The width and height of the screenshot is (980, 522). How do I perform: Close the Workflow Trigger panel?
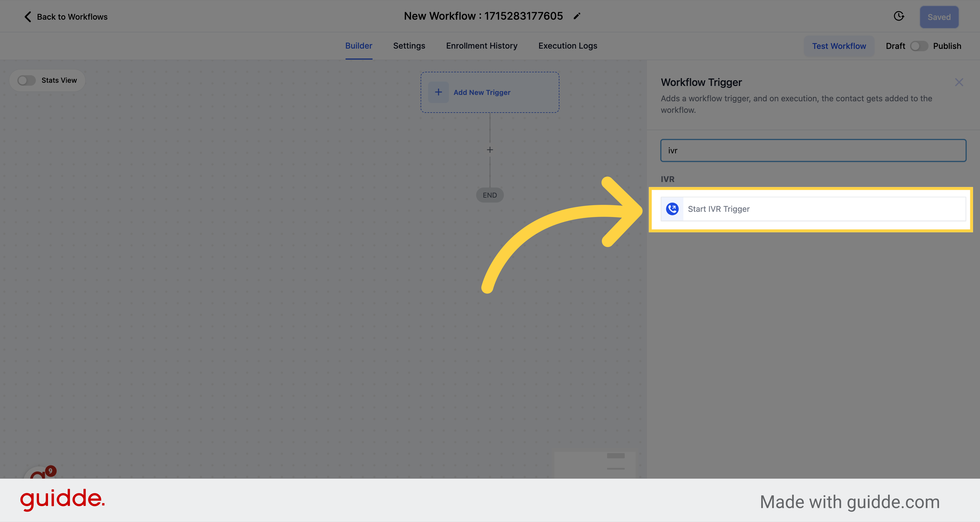tap(959, 82)
